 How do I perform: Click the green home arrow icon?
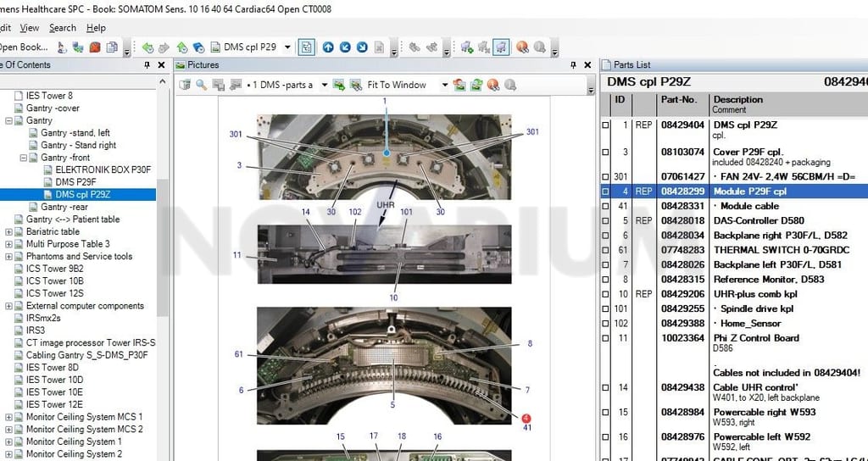pos(181,47)
